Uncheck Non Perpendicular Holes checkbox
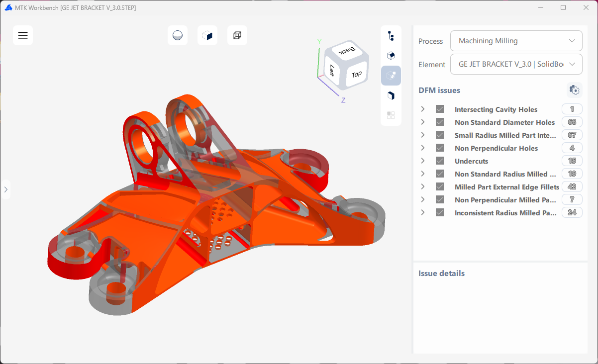Screen dimensions: 598x364 [x=440, y=148]
